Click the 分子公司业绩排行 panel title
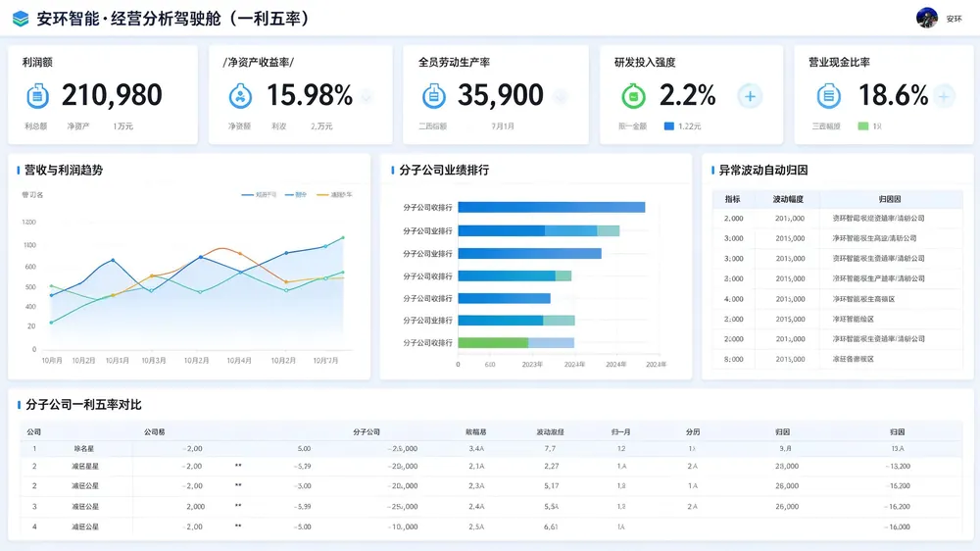 [444, 171]
